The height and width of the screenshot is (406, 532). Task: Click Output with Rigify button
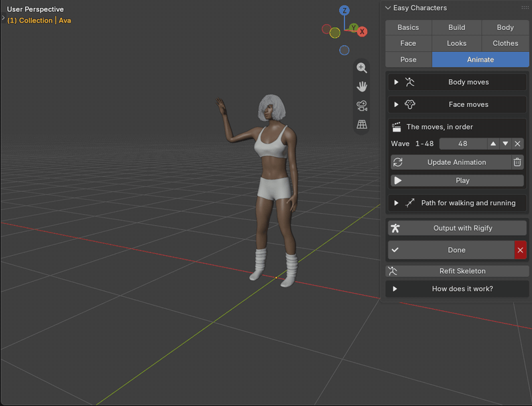point(457,228)
